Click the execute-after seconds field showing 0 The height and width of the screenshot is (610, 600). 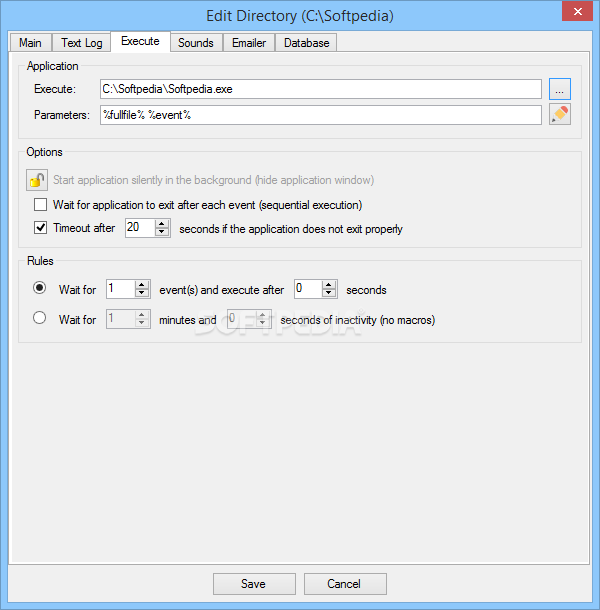[x=308, y=289]
